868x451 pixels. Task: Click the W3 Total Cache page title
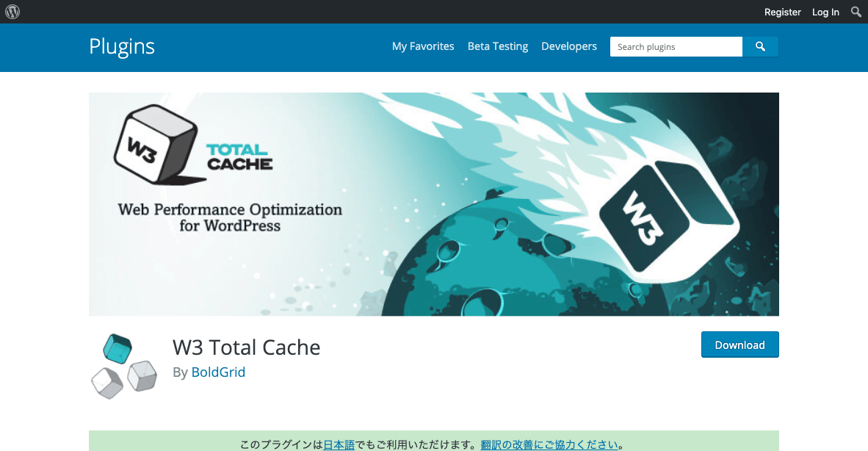tap(246, 347)
